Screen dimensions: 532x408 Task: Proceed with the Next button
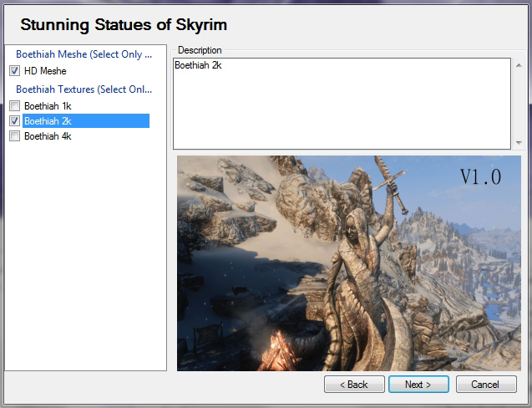click(x=418, y=385)
